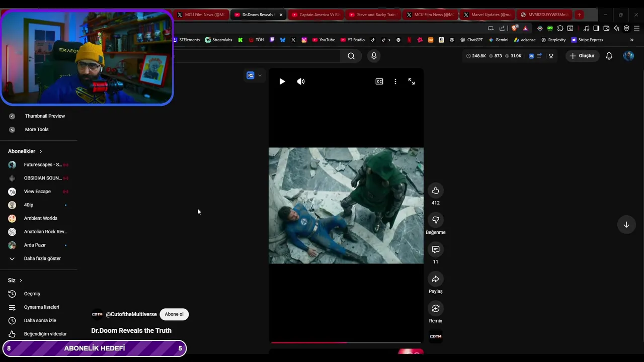Expand the Abonelikler section
Viewport: 644px width, 362px height.
coord(25,151)
